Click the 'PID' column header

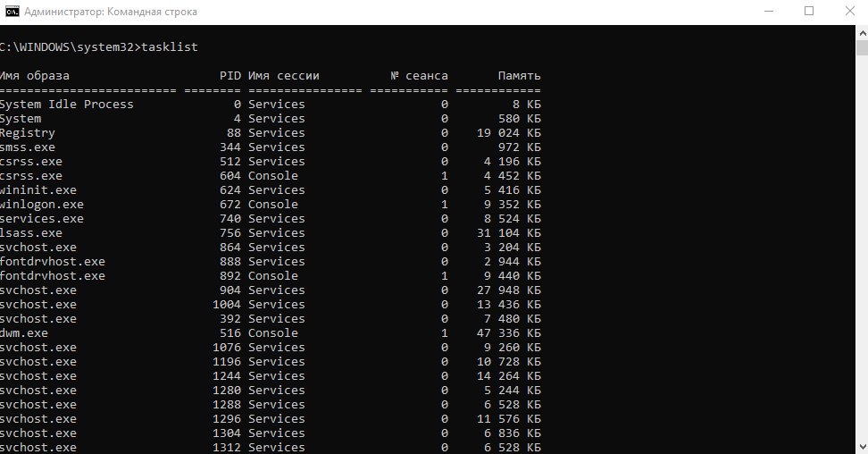[230, 76]
